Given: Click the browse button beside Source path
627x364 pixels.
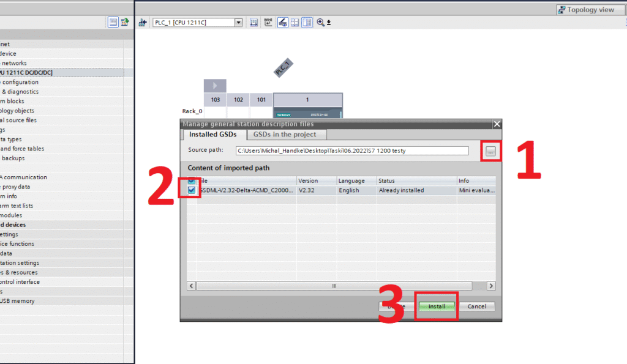Looking at the screenshot, I should (490, 151).
